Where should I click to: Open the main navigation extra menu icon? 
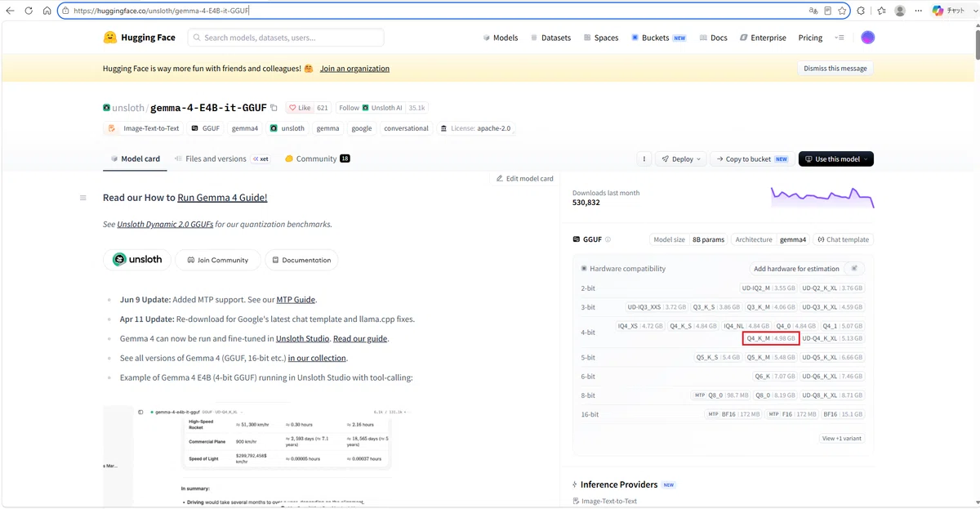839,38
